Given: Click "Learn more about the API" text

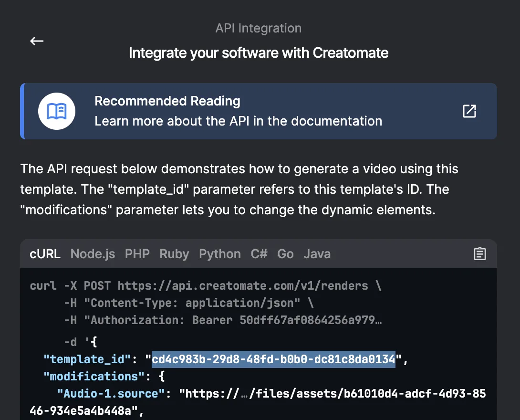Looking at the screenshot, I should (x=238, y=121).
